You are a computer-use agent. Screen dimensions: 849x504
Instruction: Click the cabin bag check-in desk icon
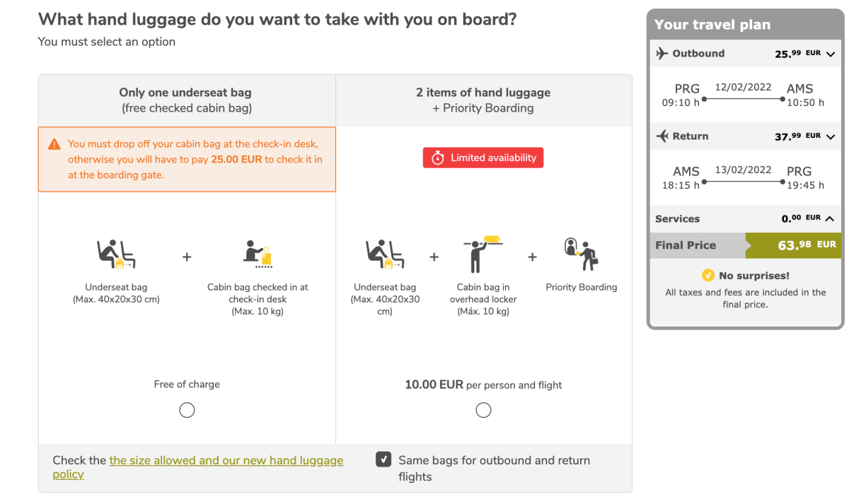click(x=258, y=254)
